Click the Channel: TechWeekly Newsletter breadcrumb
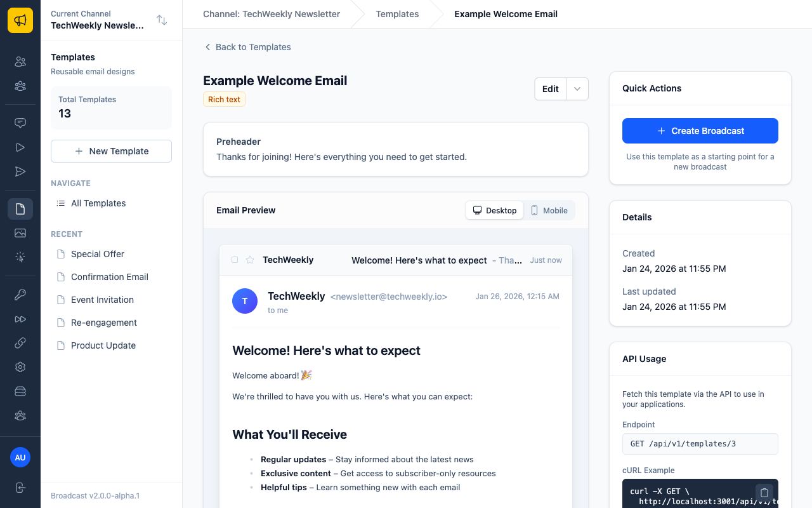This screenshot has height=508, width=812. pos(272,14)
